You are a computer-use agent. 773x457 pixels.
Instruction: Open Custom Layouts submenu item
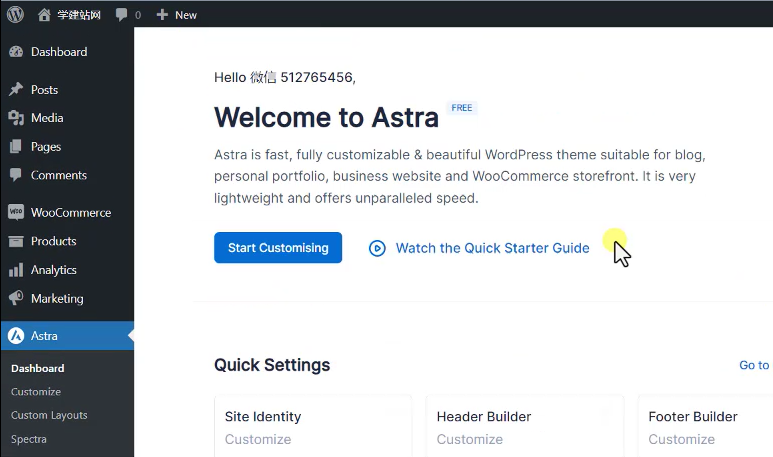[49, 415]
